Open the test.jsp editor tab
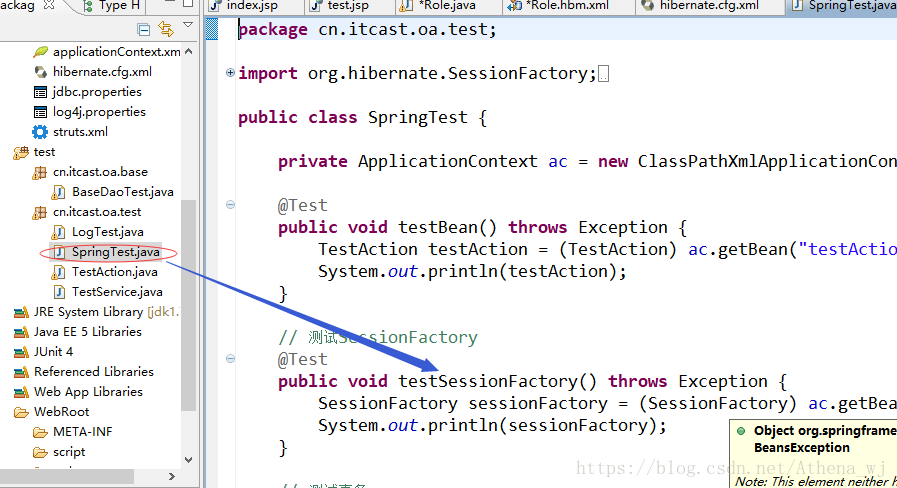Image resolution: width=897 pixels, height=488 pixels. pyautogui.click(x=340, y=6)
